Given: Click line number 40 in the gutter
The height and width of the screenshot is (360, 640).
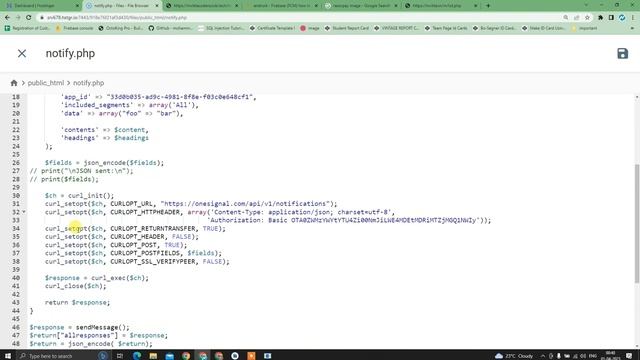Looking at the screenshot, I should [x=16, y=278].
